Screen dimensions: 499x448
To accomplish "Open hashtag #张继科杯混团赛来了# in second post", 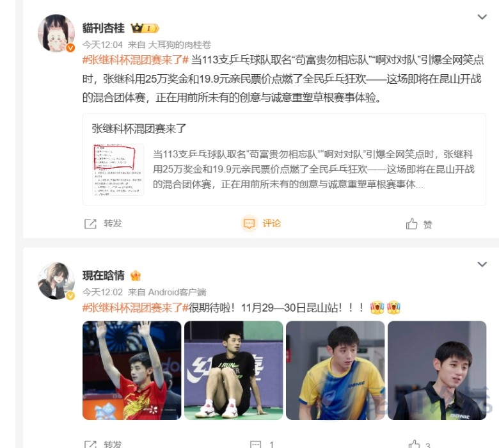I will coord(136,308).
